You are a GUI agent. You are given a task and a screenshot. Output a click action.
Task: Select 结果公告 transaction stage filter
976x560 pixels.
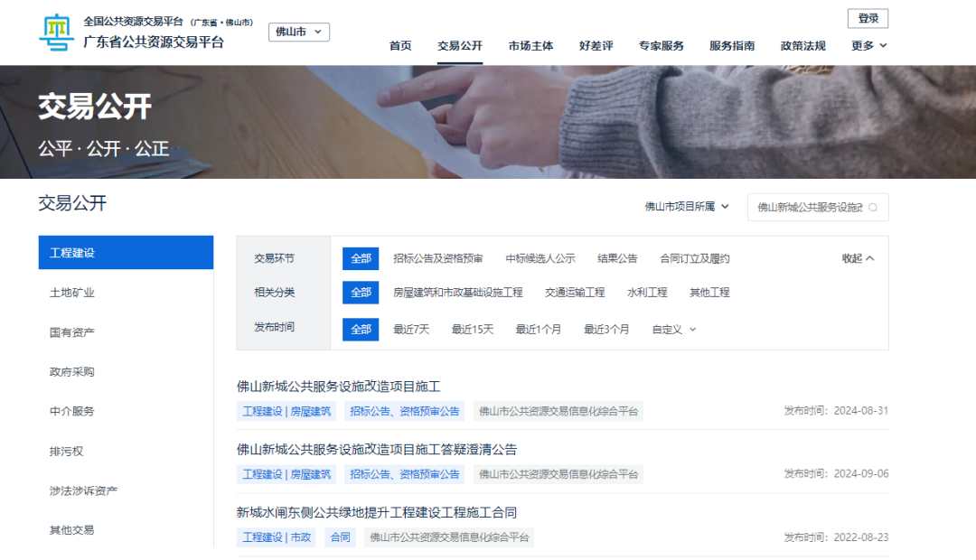tap(617, 258)
